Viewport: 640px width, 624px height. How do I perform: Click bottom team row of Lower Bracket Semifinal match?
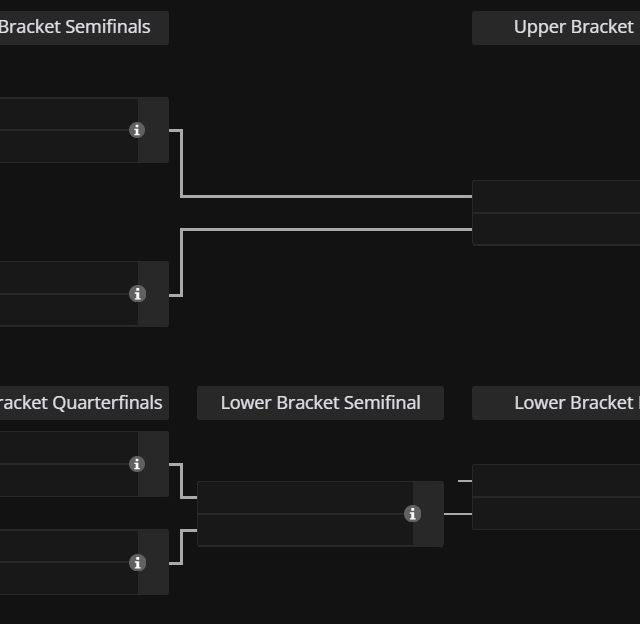305,530
